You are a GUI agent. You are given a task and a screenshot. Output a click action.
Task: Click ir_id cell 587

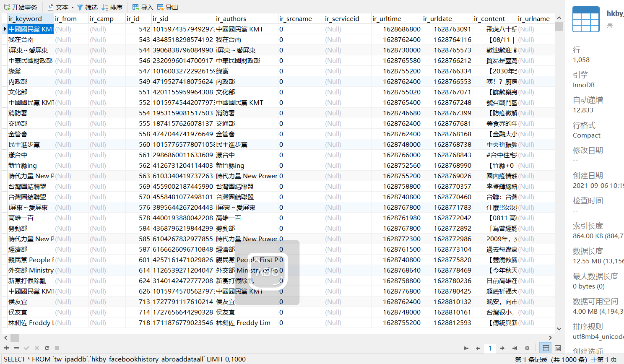click(x=138, y=249)
